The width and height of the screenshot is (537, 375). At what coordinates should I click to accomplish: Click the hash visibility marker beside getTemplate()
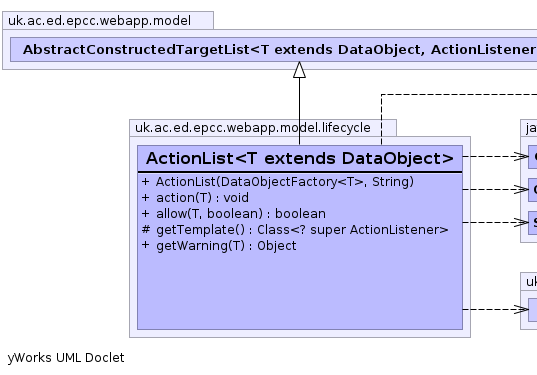tap(146, 229)
